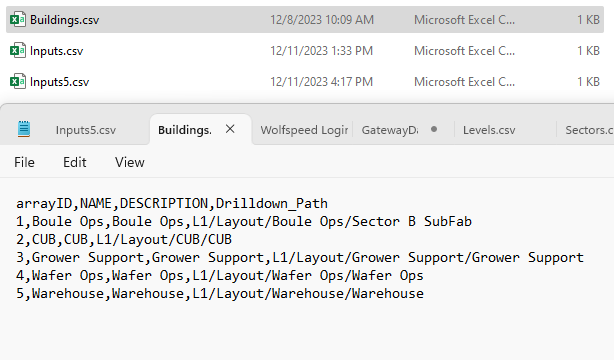Switch to the Inputs5.csv tab
Image resolution: width=614 pixels, height=360 pixels.
tap(86, 130)
